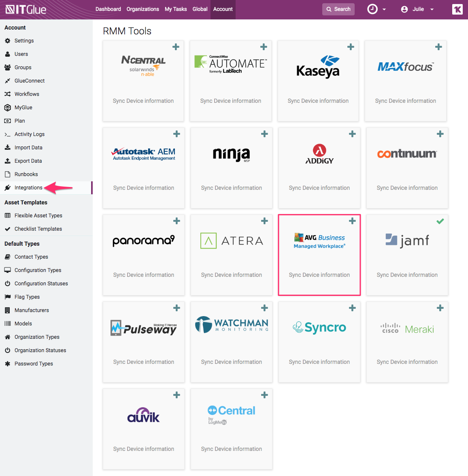The height and width of the screenshot is (476, 468).
Task: Click the Workflows shuffle icon
Action: 8,94
